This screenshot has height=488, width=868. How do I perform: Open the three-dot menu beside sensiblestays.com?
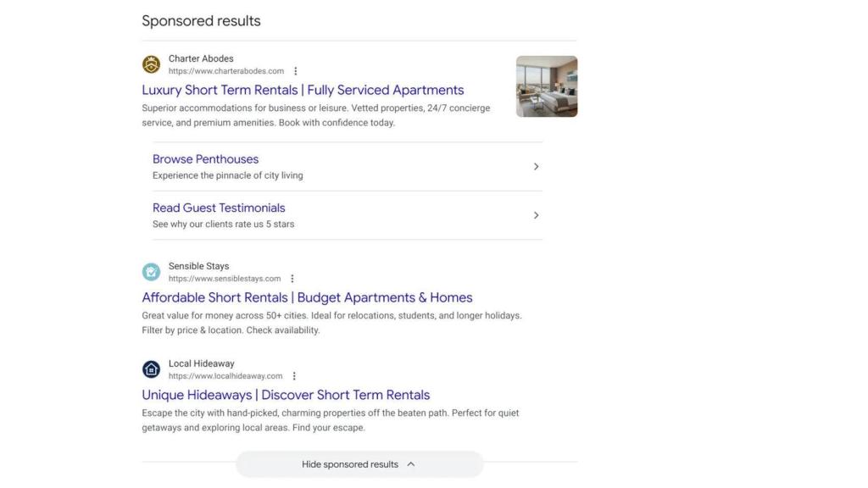pyautogui.click(x=292, y=278)
